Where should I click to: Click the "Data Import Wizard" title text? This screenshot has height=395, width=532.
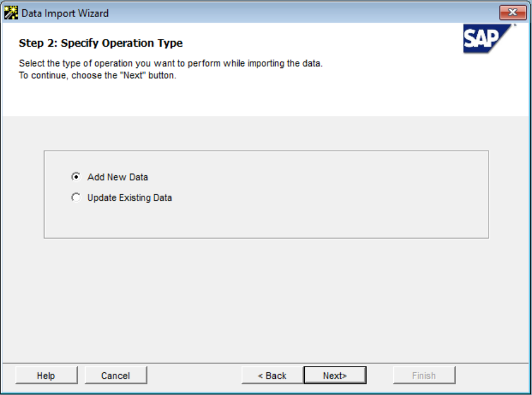tap(65, 13)
